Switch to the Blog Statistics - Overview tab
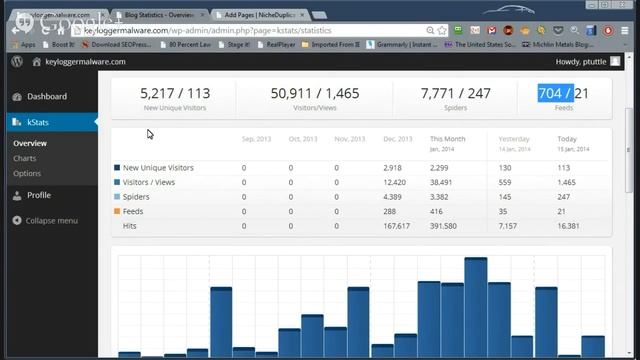640x360 pixels. coord(159,15)
